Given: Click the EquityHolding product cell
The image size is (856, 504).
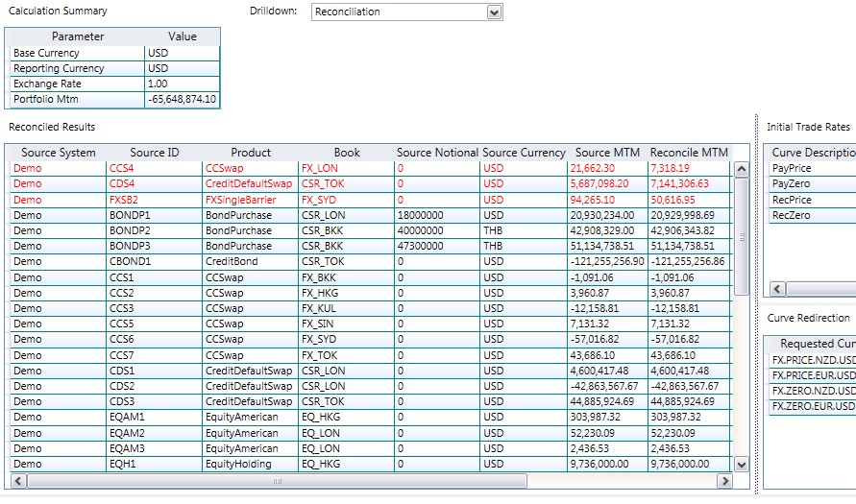Looking at the screenshot, I should pyautogui.click(x=250, y=465).
